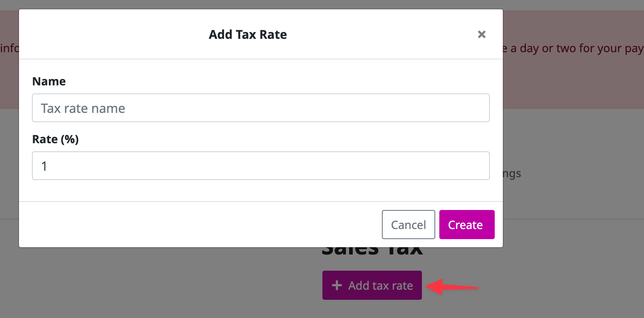Select the close icon of Add Tax Rate modal
This screenshot has width=644, height=318.
coord(481,34)
